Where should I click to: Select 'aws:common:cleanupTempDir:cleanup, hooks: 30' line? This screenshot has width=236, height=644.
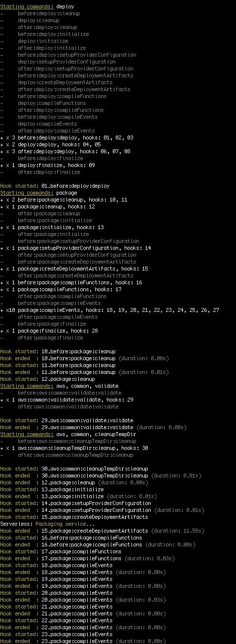tap(74, 448)
